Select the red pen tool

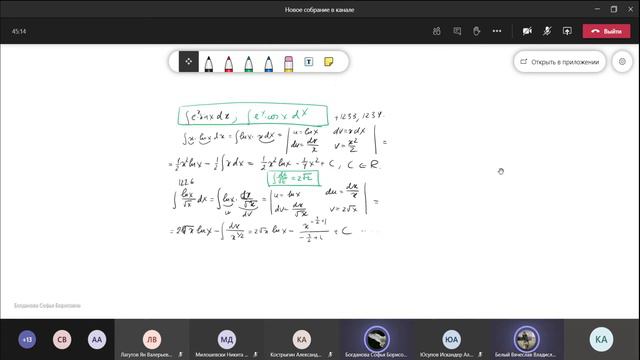click(229, 64)
